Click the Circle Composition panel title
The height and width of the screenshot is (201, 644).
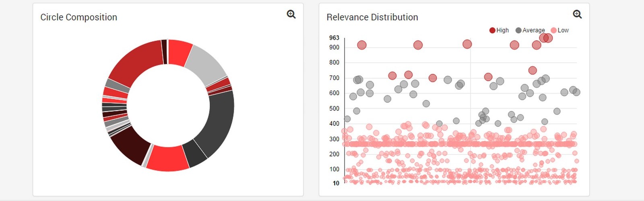(x=79, y=17)
